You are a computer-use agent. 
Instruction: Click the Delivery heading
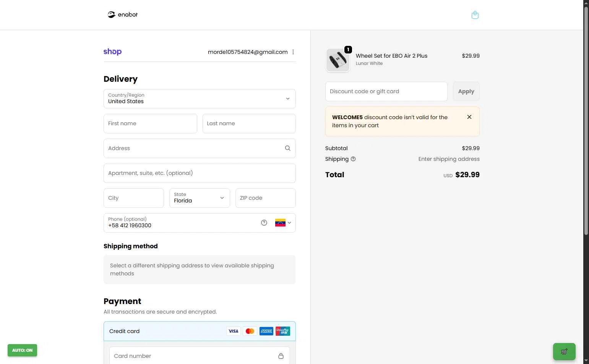point(120,79)
